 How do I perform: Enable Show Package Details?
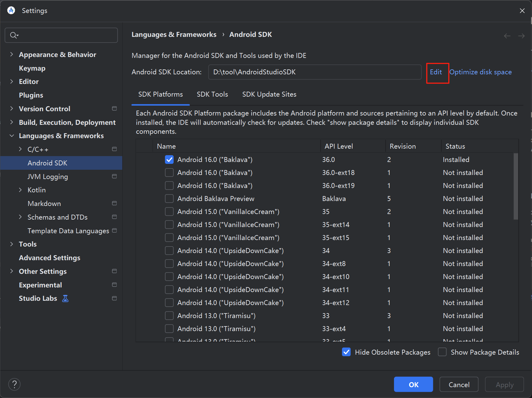pos(442,352)
